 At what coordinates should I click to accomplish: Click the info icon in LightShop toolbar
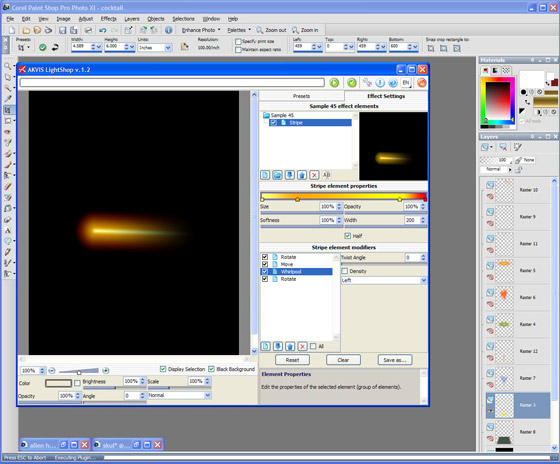pyautogui.click(x=380, y=83)
